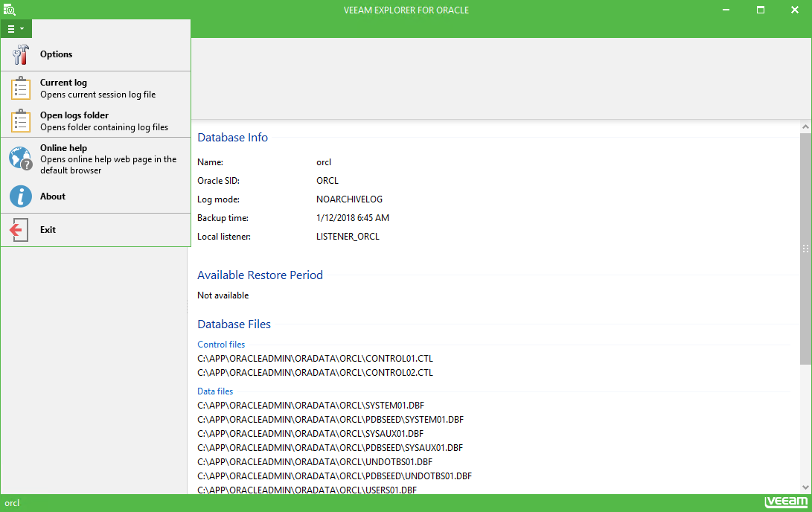The height and width of the screenshot is (512, 812).
Task: Click the ORCL\UNDOTBS01.DBF file path
Action: (x=315, y=462)
